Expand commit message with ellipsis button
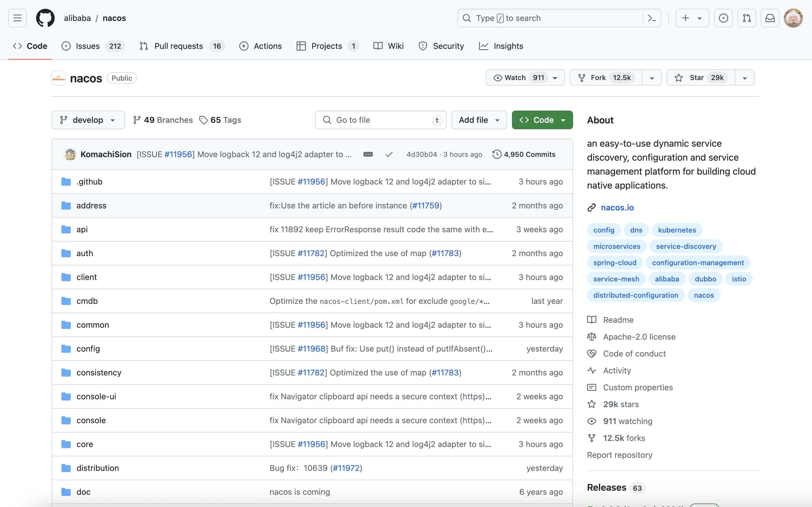 (368, 154)
